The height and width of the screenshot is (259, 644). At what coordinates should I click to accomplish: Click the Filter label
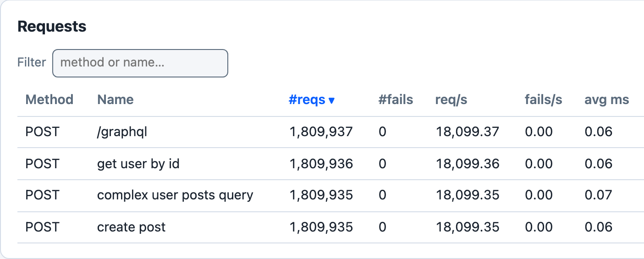(32, 62)
